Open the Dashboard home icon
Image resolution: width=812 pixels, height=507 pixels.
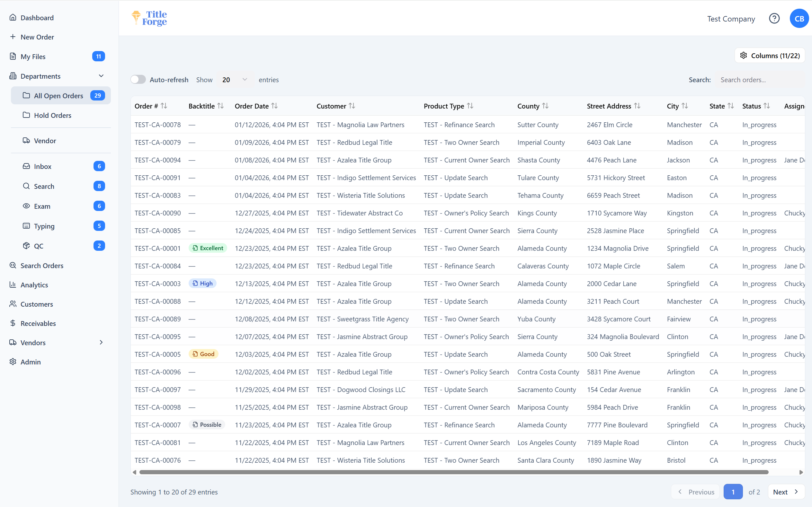click(13, 17)
